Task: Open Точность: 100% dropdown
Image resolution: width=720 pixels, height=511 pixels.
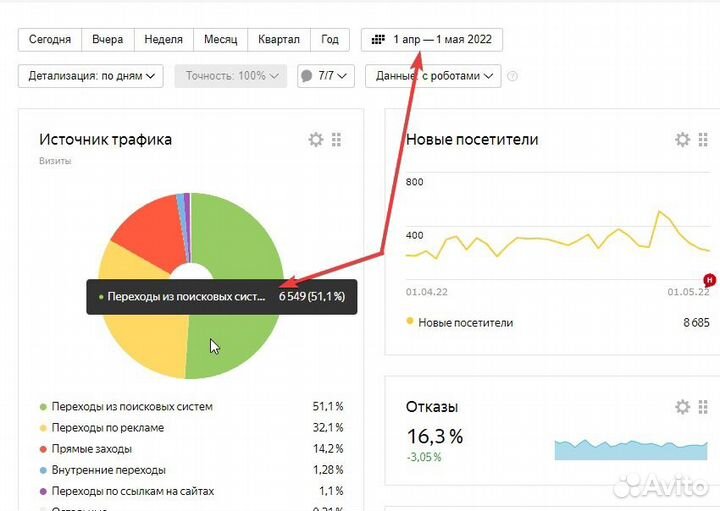Action: [231, 76]
